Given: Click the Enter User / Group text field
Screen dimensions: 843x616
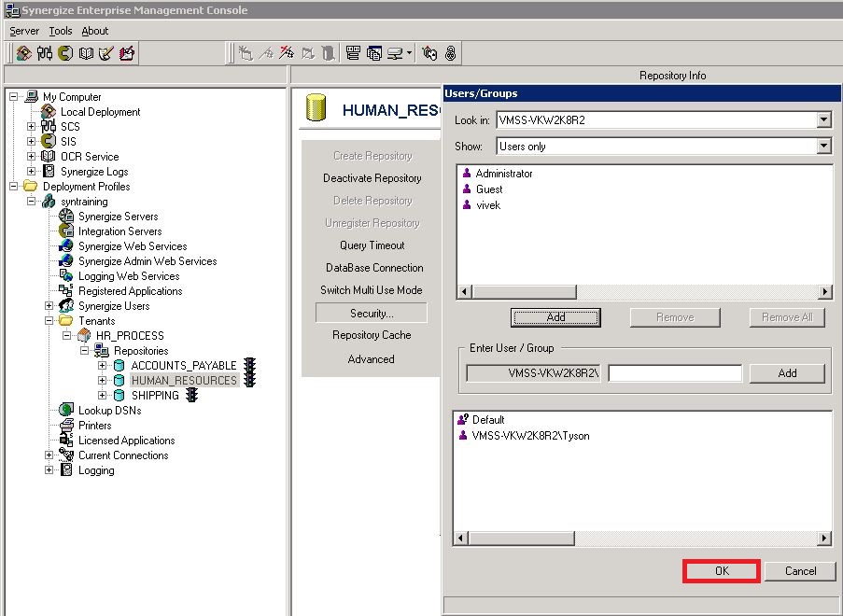Looking at the screenshot, I should [x=675, y=373].
